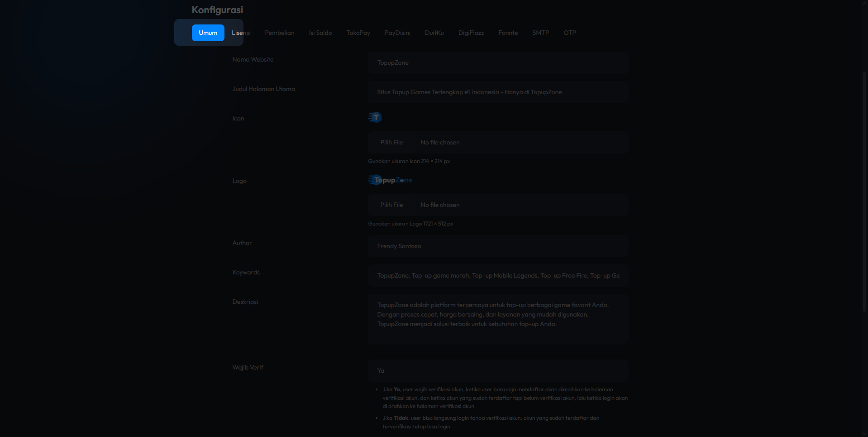The image size is (868, 437).
Task: Click the Nama Website label
Action: coord(253,59)
